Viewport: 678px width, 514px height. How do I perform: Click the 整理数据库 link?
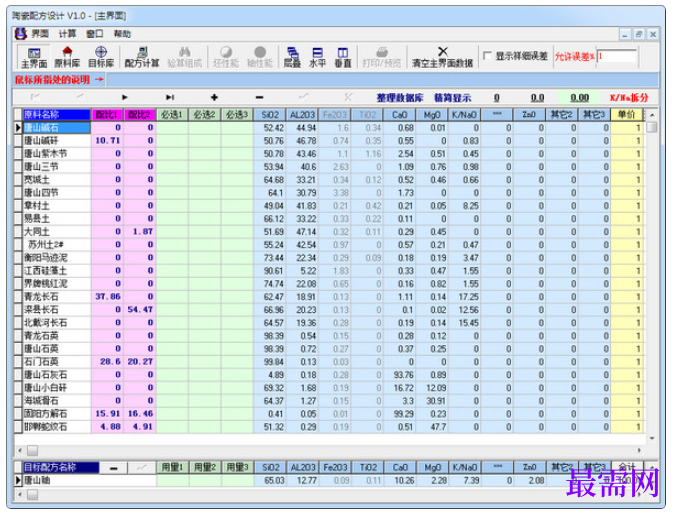pyautogui.click(x=400, y=98)
